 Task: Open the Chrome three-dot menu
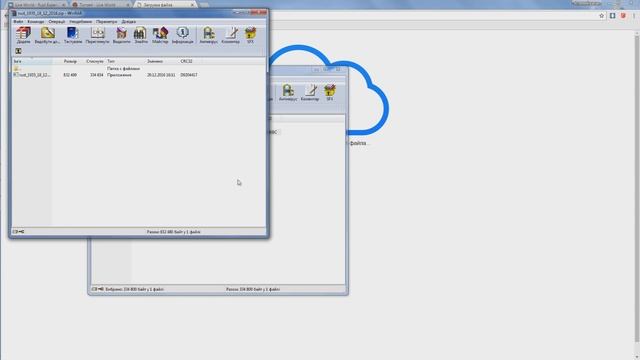(634, 16)
